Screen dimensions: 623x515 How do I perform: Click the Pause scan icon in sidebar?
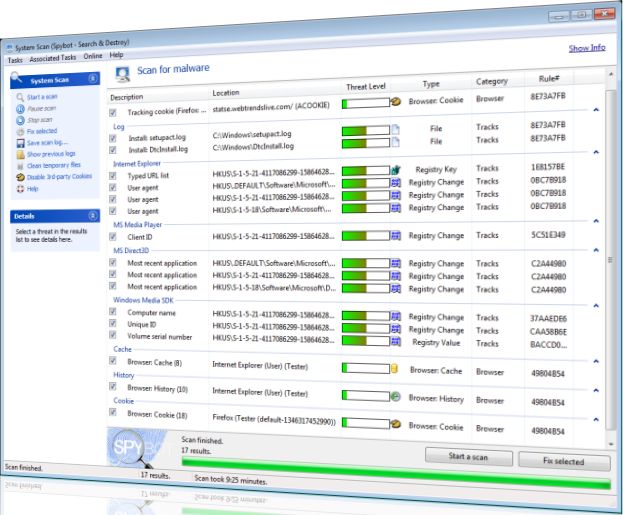20,109
